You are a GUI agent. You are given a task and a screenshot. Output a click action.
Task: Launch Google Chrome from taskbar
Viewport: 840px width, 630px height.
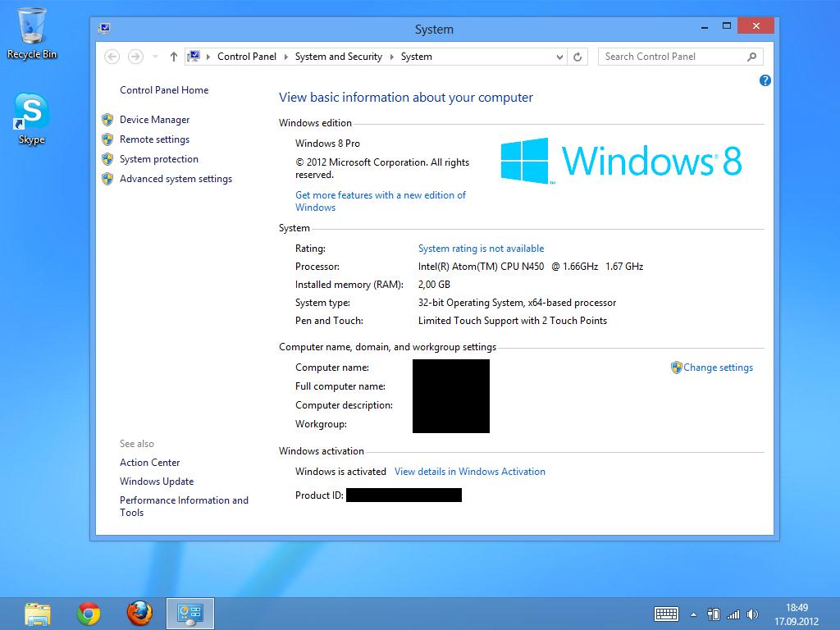(89, 614)
